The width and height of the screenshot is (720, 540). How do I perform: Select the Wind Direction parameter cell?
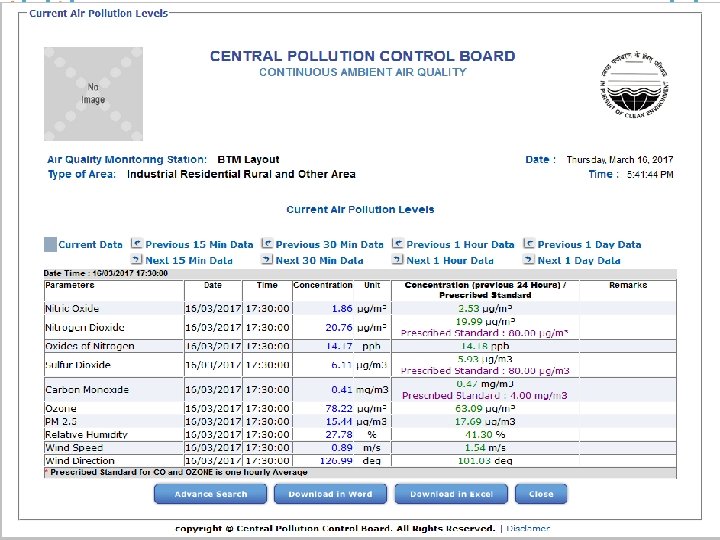(x=114, y=461)
